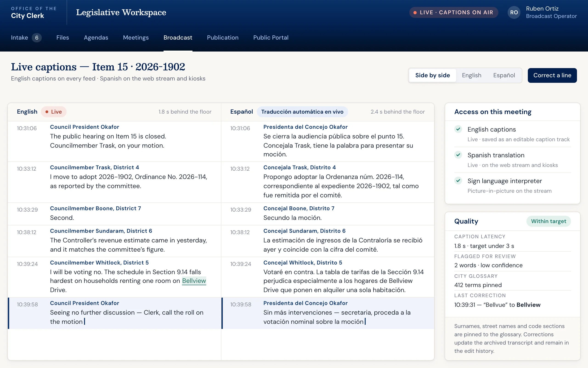Click the last correction entry at 10:39:31
This screenshot has width=588, height=368.
click(x=497, y=305)
